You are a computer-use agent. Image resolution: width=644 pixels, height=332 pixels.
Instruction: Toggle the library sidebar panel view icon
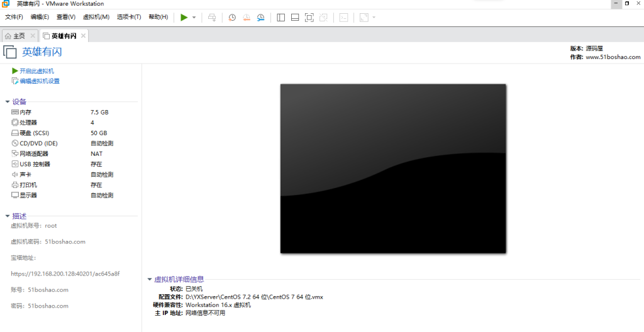pos(280,17)
